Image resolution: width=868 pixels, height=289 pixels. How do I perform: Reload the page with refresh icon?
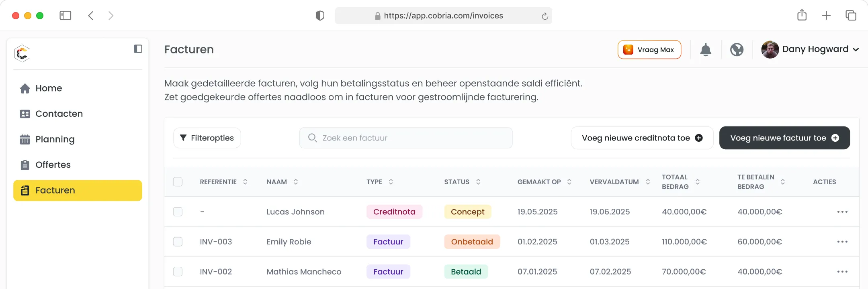(545, 16)
